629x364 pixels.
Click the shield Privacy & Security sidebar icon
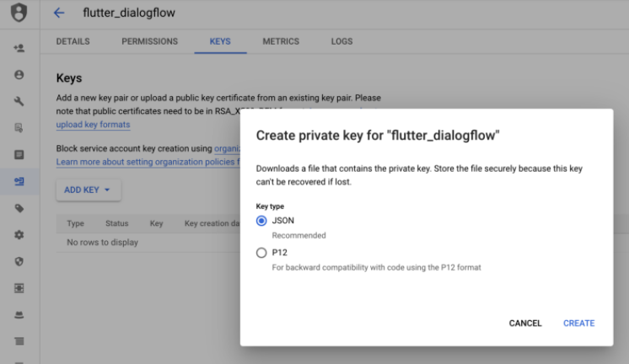pos(19,262)
